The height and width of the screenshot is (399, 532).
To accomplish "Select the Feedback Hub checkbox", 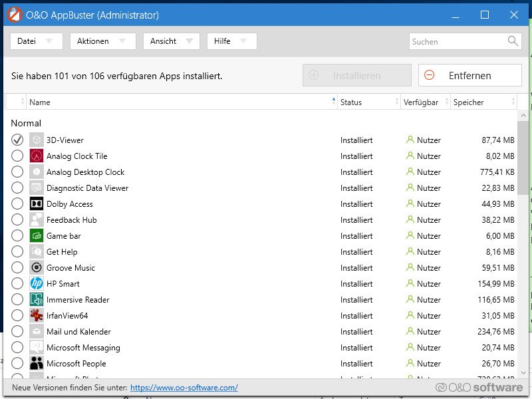I will click(17, 220).
